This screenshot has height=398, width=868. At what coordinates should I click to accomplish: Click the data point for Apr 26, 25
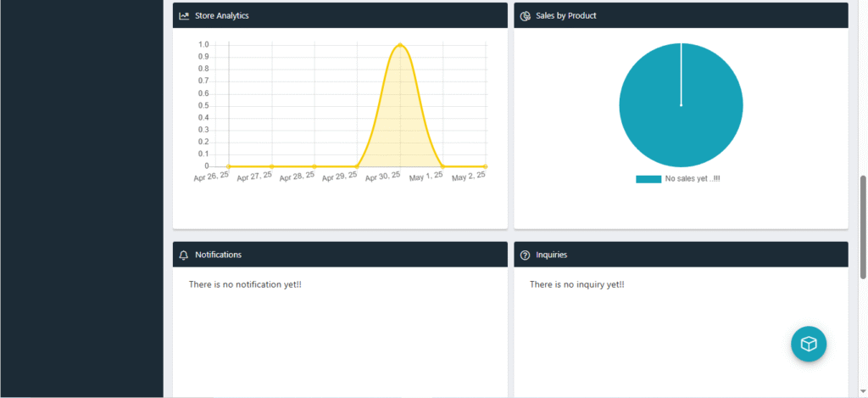tap(229, 166)
